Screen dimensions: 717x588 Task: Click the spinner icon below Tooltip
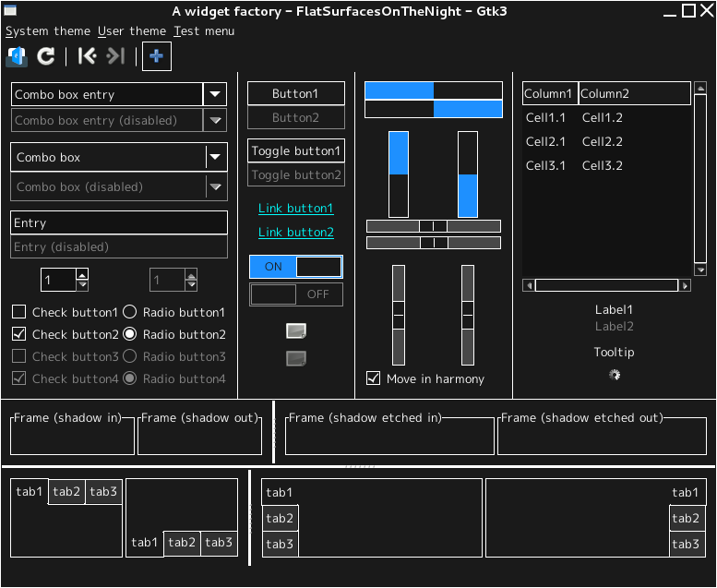coord(615,375)
